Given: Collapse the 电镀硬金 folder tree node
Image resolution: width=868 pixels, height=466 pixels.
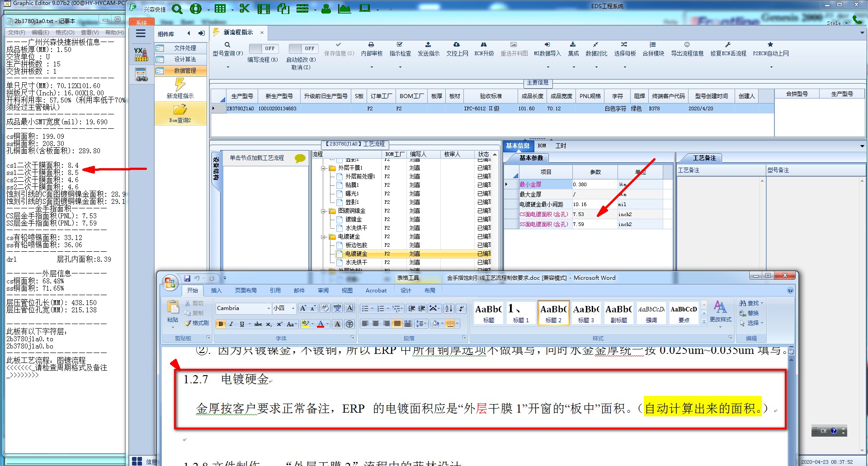Looking at the screenshot, I should coord(323,237).
